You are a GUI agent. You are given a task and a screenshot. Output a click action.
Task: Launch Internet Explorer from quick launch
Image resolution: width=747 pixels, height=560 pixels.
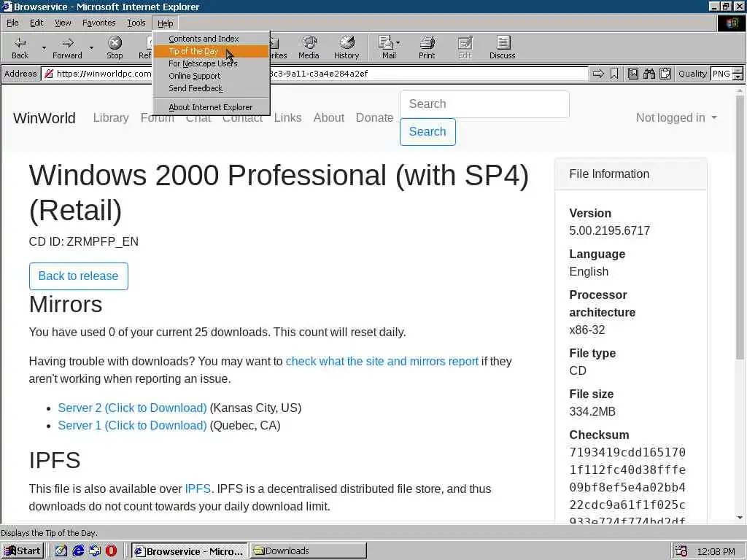click(78, 551)
